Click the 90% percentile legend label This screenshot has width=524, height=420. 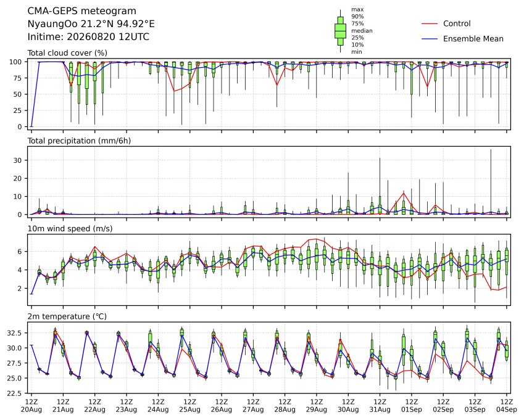tap(357, 17)
